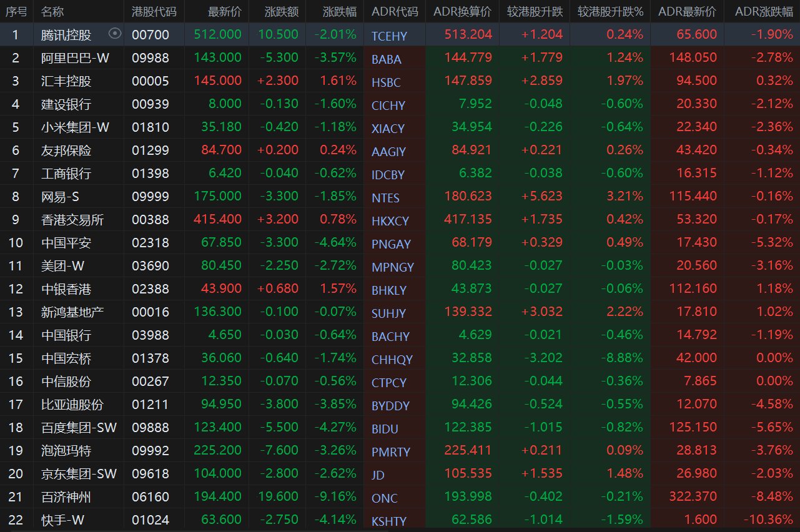The width and height of the screenshot is (800, 532).
Task: Click the ADR converted price 180.623
Action: coord(468,197)
